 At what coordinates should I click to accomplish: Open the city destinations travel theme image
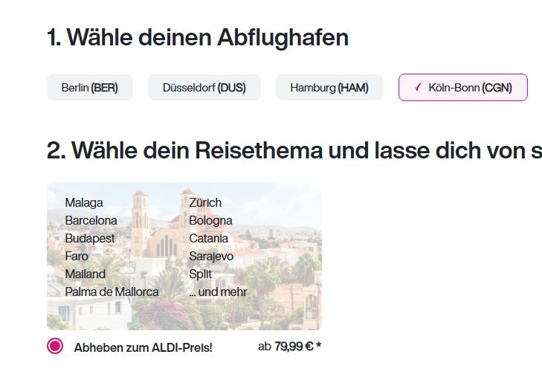pyautogui.click(x=184, y=256)
